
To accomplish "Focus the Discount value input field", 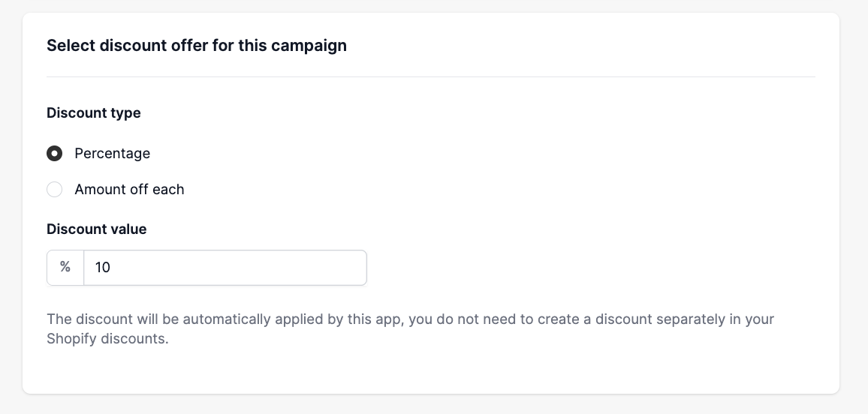I will coord(225,268).
